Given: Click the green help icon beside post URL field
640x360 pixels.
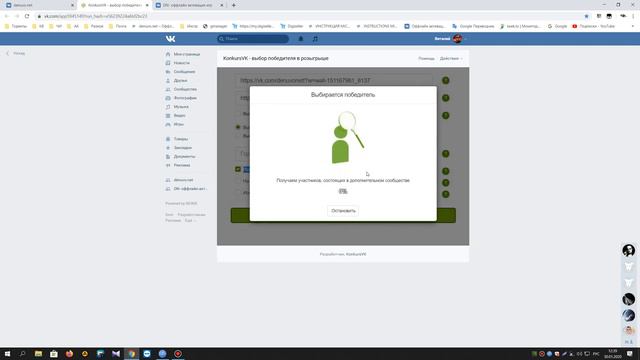Looking at the screenshot, I should pyautogui.click(x=446, y=80).
